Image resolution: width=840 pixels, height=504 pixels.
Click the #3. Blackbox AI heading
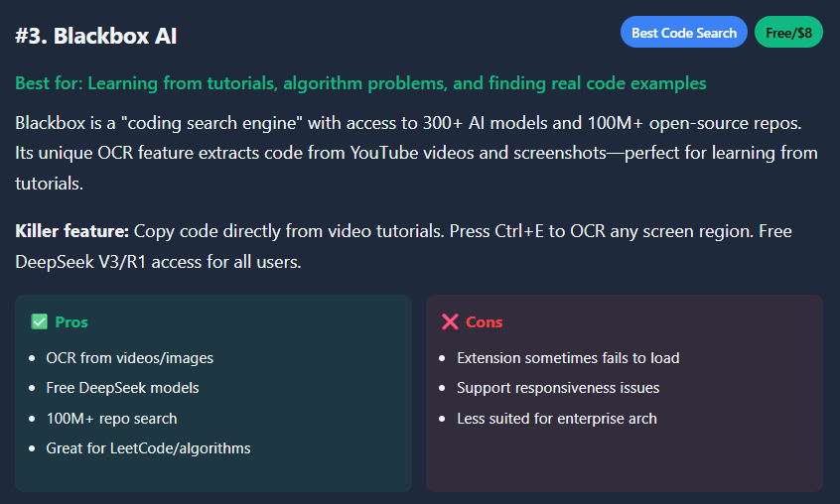[x=96, y=36]
